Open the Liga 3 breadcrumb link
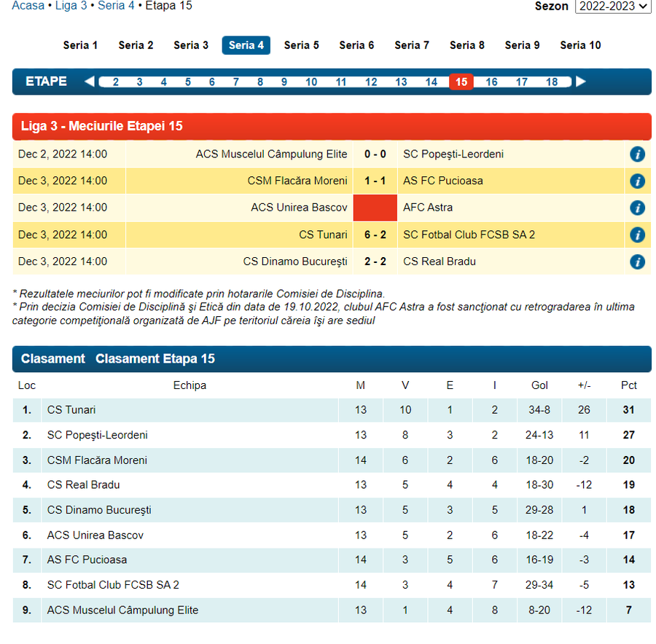 click(71, 6)
